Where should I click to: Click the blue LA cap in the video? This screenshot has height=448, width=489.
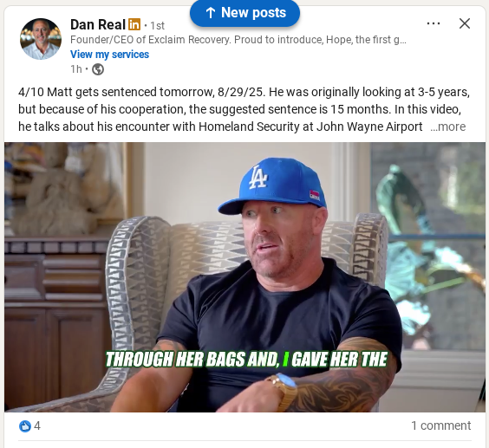click(x=272, y=185)
